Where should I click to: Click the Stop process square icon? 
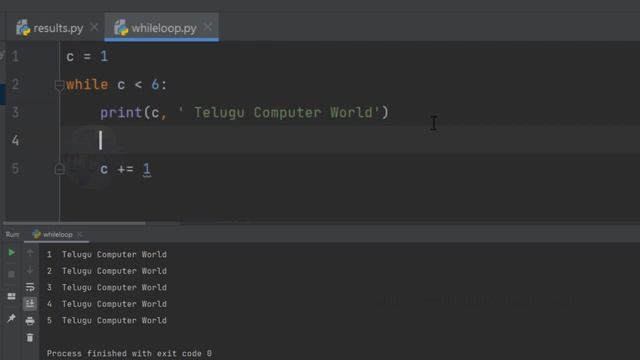click(11, 274)
